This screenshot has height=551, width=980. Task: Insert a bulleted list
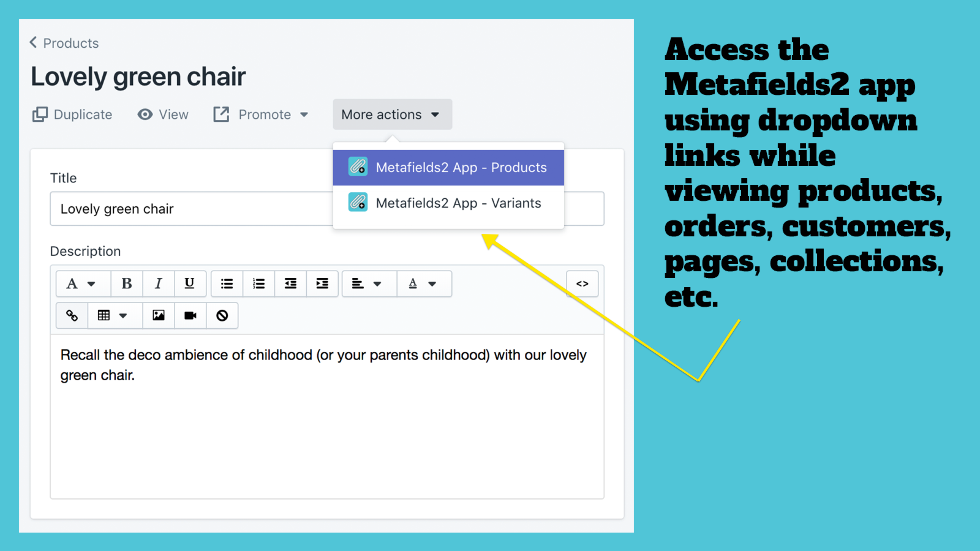[227, 283]
